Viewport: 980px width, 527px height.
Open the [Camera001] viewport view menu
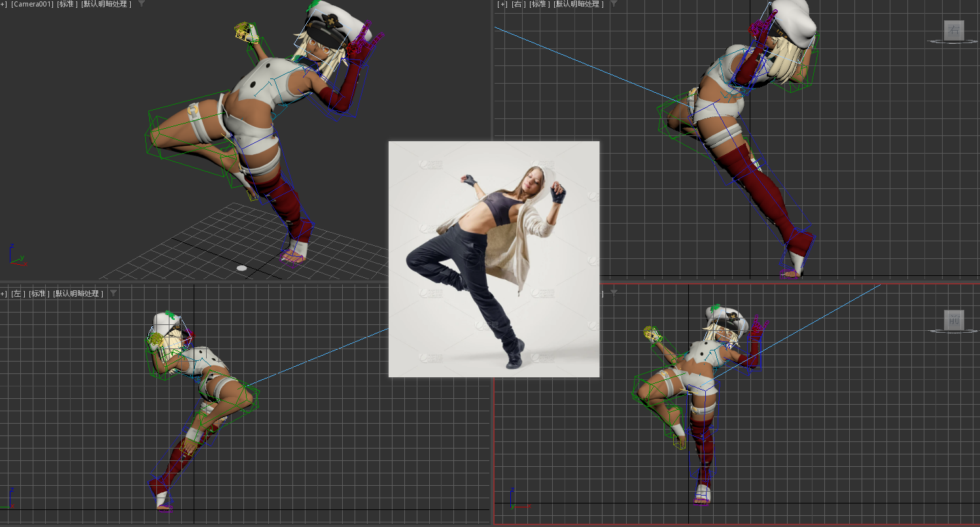coord(32,4)
